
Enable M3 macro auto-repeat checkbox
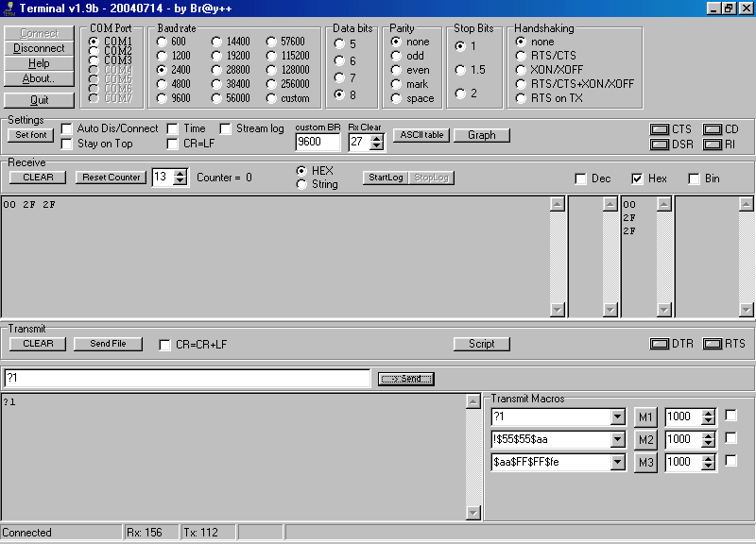click(730, 461)
